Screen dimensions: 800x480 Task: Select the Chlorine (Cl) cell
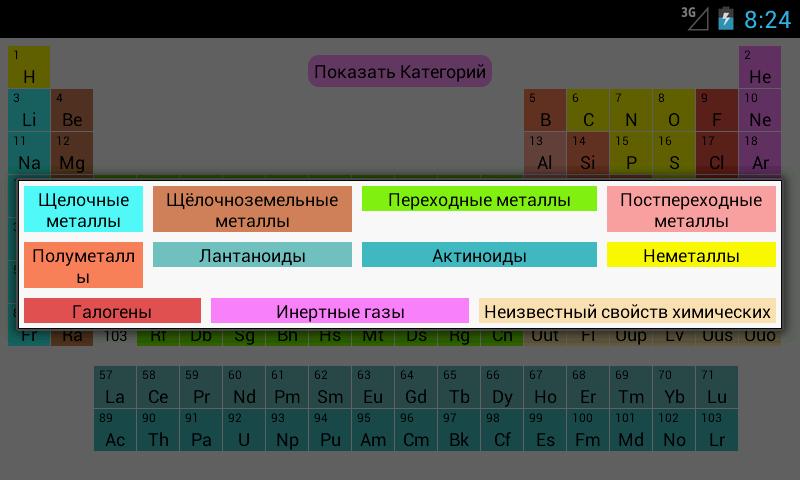[x=717, y=153]
